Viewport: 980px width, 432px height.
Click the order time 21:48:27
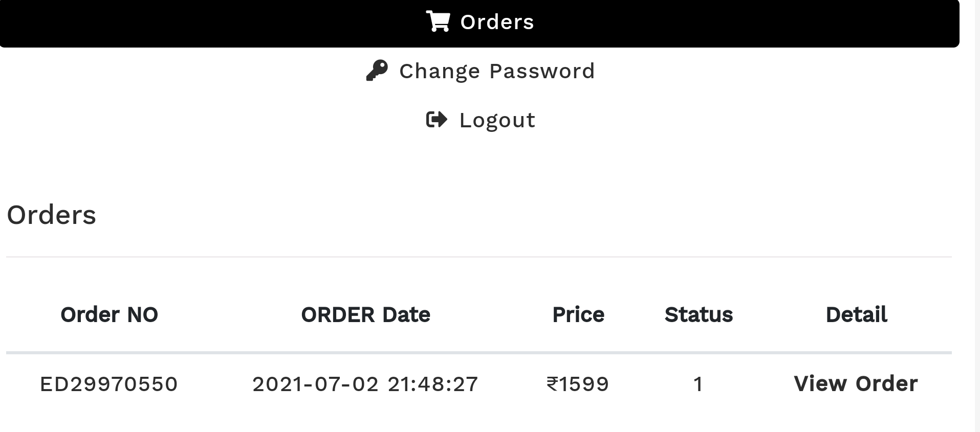point(432,384)
